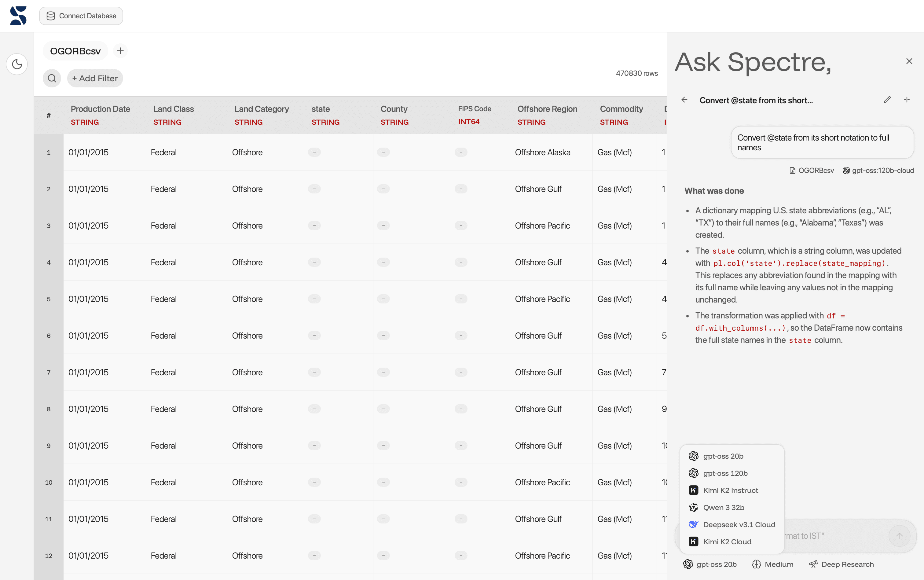Choose Kimi K2 Instruct from model list
Screen dimensions: 924x580
coord(730,490)
